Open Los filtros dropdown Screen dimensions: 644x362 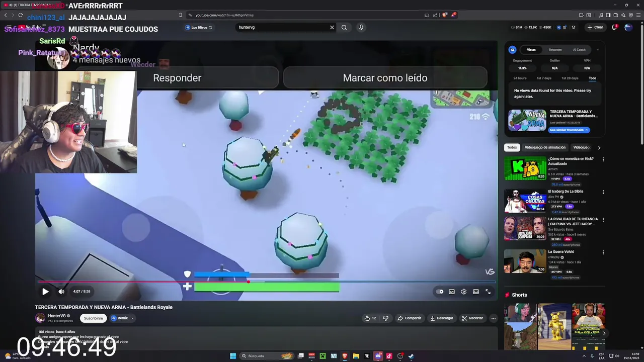click(x=199, y=27)
